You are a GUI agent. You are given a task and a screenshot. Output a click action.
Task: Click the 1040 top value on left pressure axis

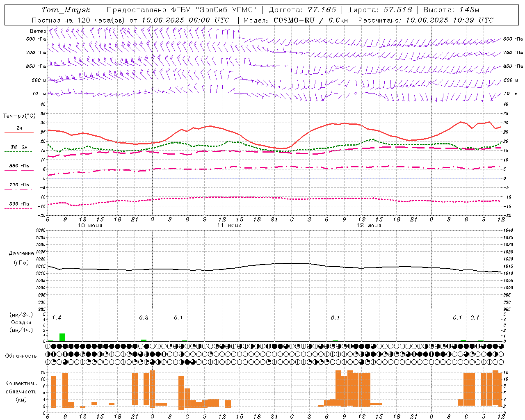41,230
